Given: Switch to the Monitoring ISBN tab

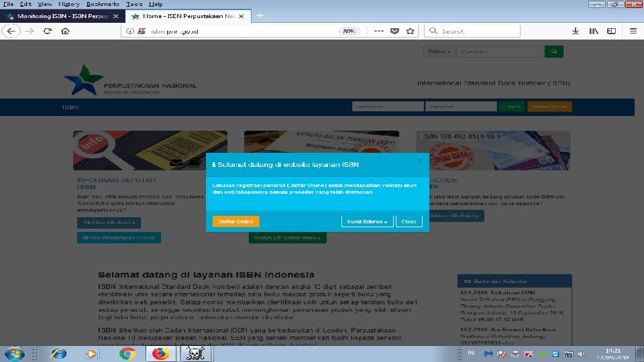Looking at the screenshot, I should (61, 16).
